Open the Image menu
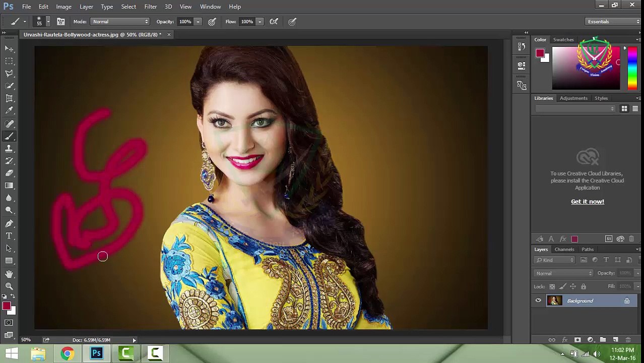Viewport: 644px width, 363px height. (63, 7)
